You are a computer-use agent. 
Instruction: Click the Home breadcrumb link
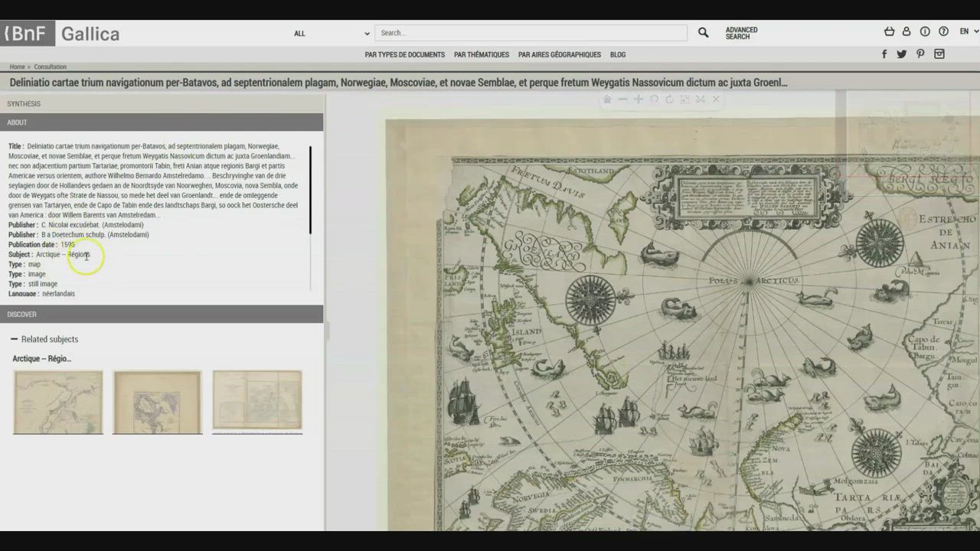(x=17, y=67)
